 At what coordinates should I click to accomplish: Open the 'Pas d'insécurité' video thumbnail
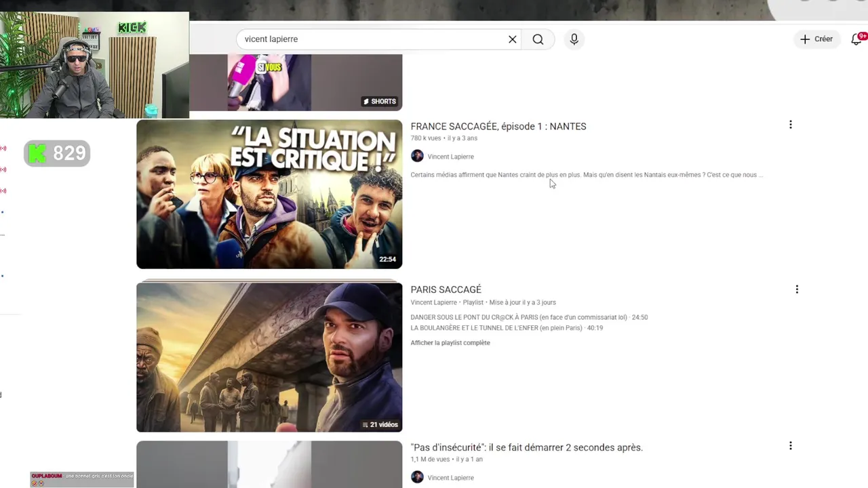tap(269, 464)
